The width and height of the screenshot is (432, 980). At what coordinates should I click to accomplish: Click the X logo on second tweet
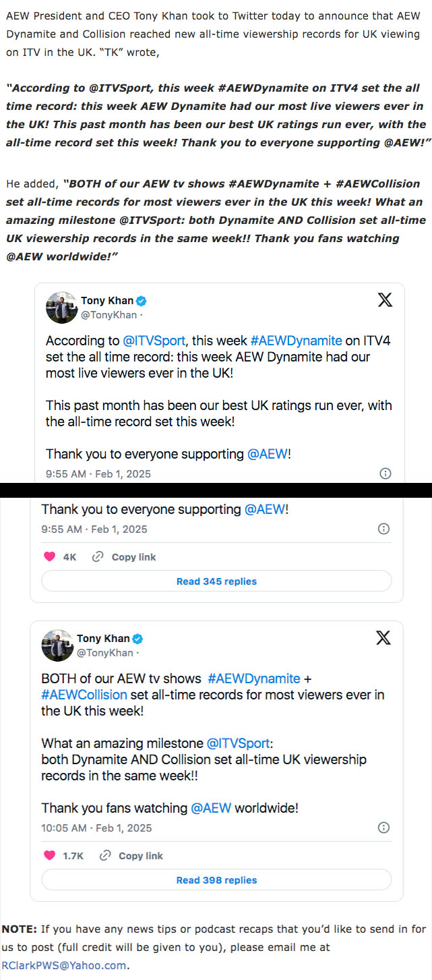pyautogui.click(x=383, y=638)
